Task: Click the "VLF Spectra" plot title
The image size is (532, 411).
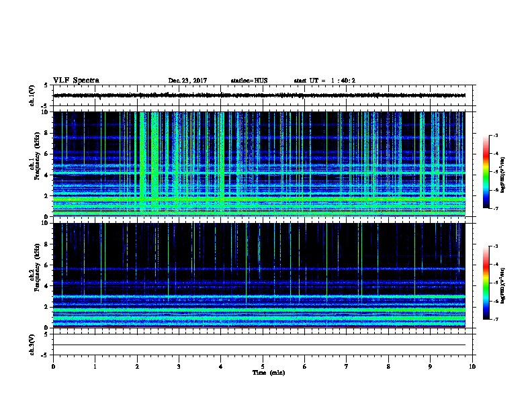Action: tap(76, 81)
